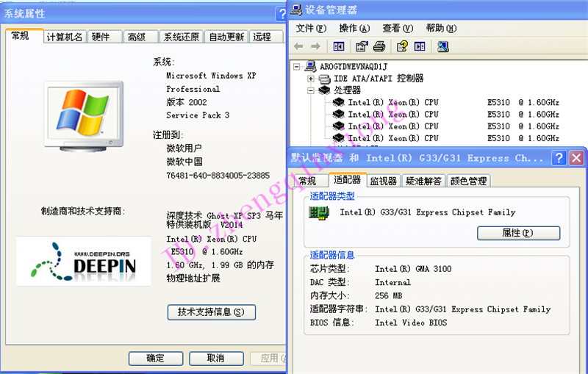Collapse the AROGYDWEVNAQD1J root node
This screenshot has height=374, width=588.
pyautogui.click(x=297, y=67)
